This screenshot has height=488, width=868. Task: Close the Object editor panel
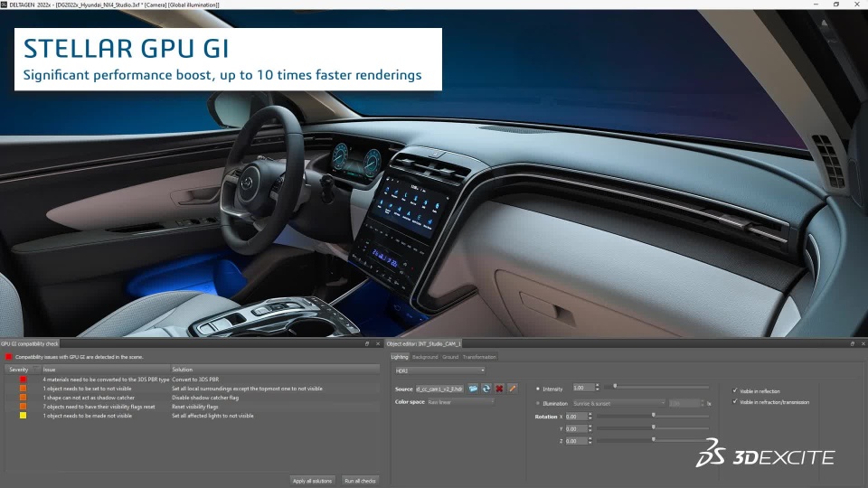(x=863, y=343)
